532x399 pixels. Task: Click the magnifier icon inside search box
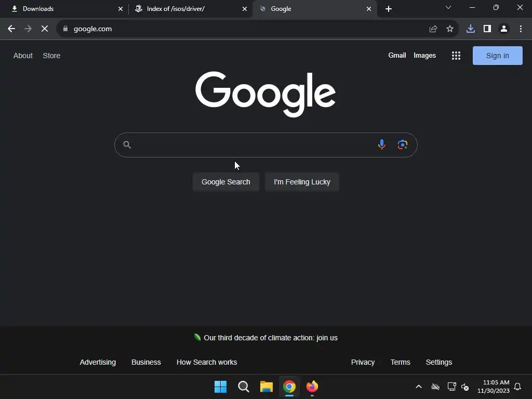click(127, 145)
